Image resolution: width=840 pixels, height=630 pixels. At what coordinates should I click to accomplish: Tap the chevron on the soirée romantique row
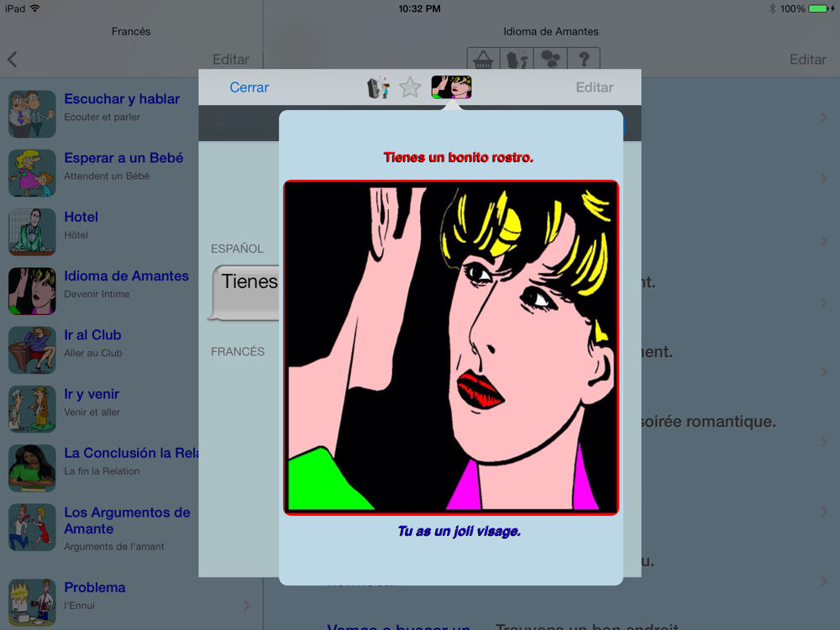824,442
